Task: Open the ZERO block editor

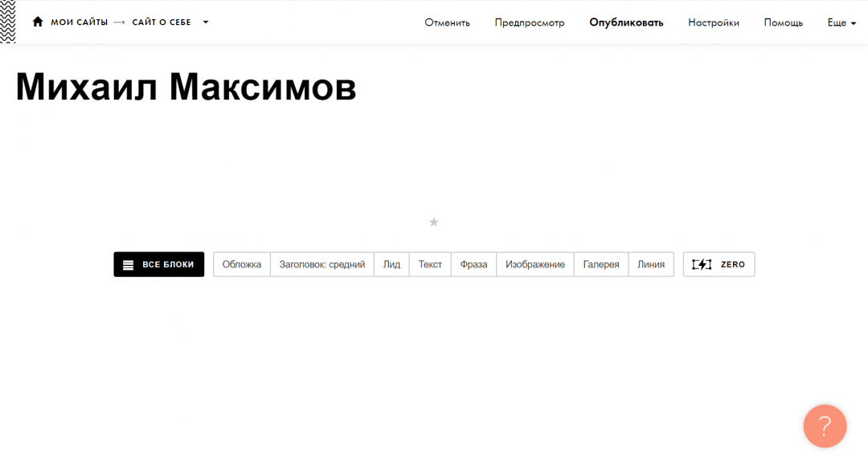Action: click(719, 264)
